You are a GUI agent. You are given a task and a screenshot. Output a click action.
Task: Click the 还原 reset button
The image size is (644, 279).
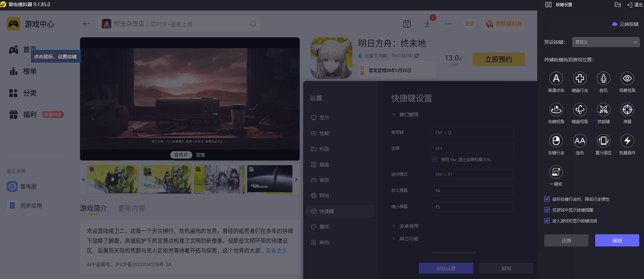(566, 240)
